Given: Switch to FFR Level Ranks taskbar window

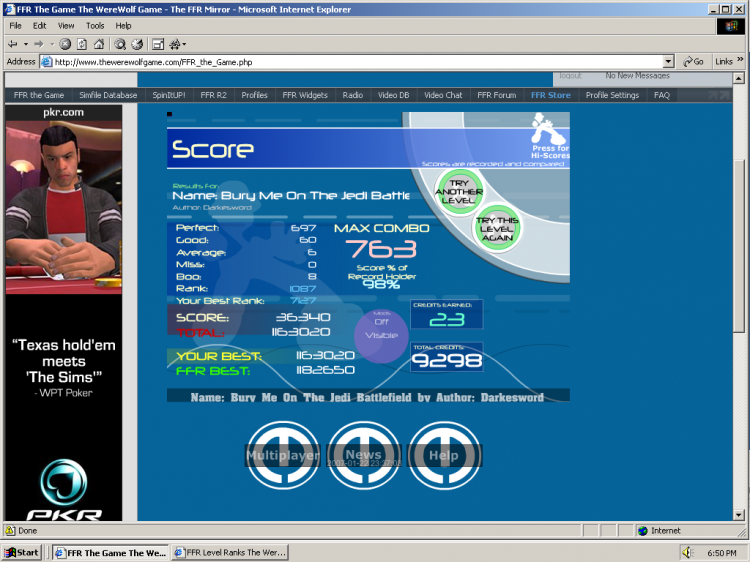Looking at the screenshot, I should point(231,552).
